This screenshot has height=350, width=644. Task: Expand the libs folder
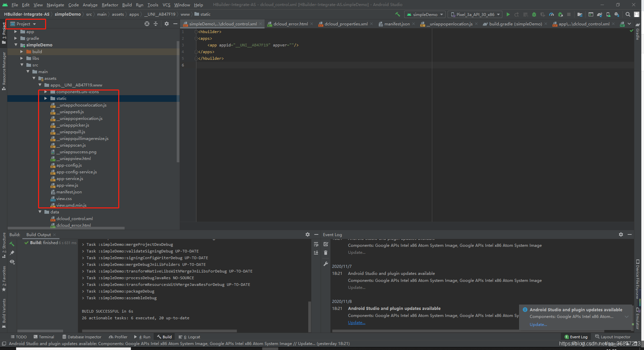pos(22,58)
